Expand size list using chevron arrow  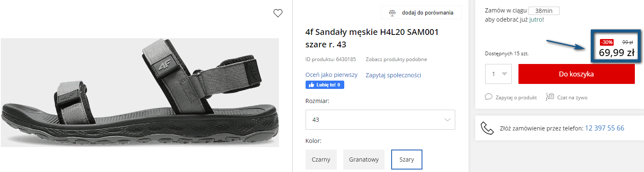click(x=447, y=120)
